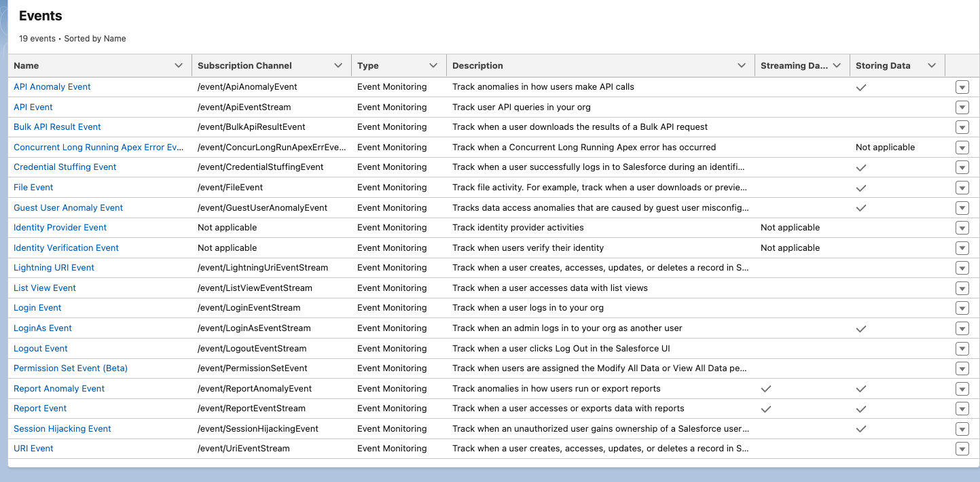Open row actions menu for Login Event

click(962, 308)
